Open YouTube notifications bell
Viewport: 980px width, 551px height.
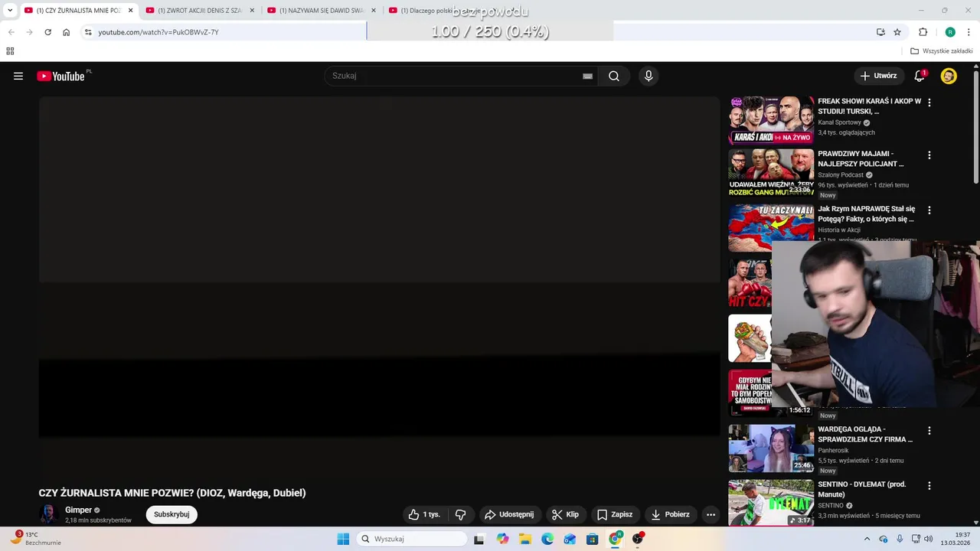click(920, 76)
